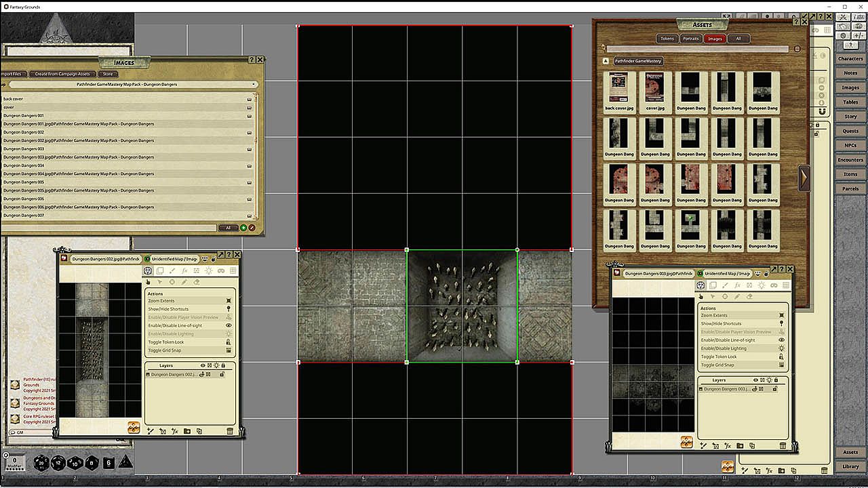868x488 pixels.
Task: Toggle Token Lock in Dungeon Dangers 003 panel
Action: coord(743,357)
